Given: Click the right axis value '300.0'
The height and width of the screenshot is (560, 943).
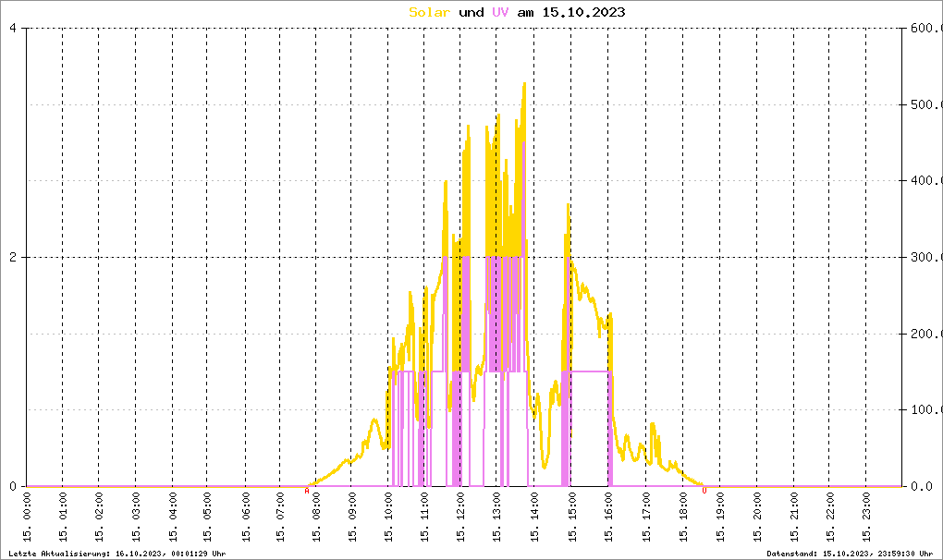Looking at the screenshot, I should point(925,257).
